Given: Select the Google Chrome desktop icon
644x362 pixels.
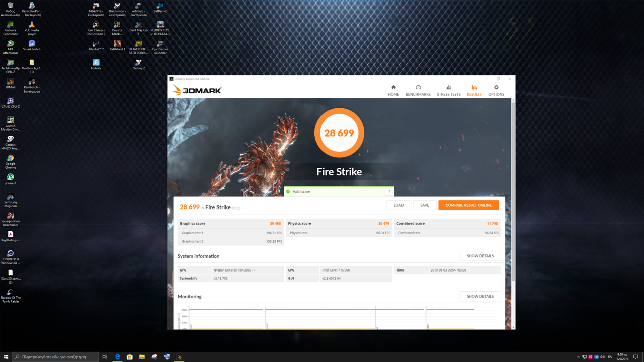Looking at the screenshot, I should [x=10, y=162].
